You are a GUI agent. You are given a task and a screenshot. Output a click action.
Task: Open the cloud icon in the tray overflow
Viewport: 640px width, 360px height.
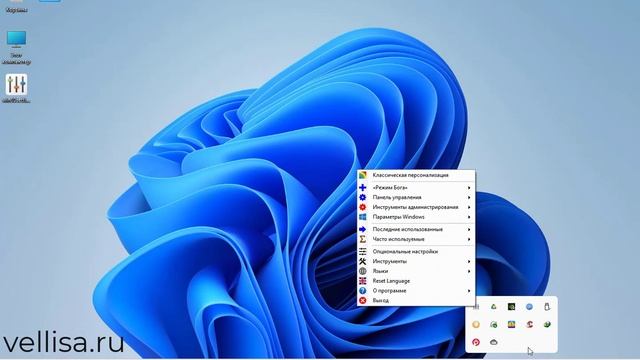(493, 342)
